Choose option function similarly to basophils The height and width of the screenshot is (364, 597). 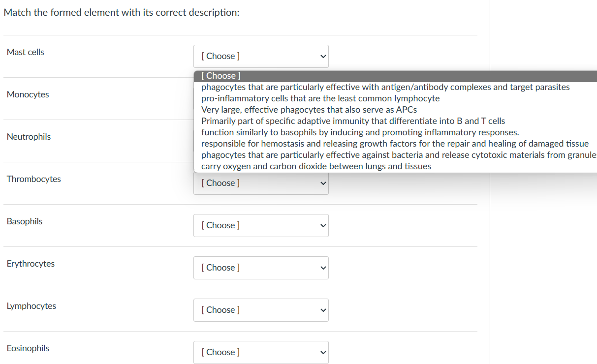pos(360,132)
